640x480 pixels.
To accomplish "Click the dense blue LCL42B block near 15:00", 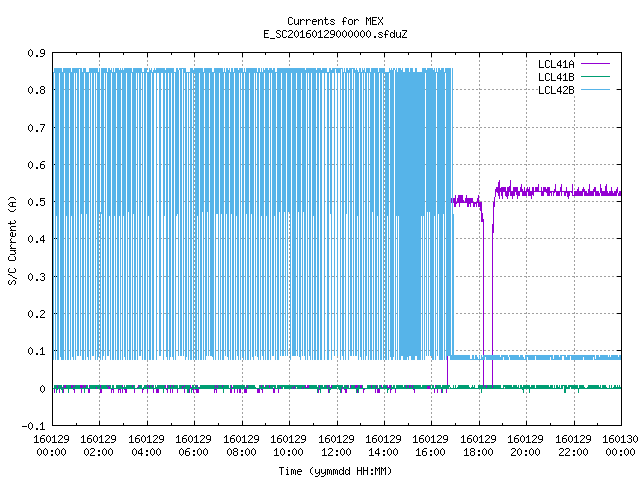I will tap(411, 214).
